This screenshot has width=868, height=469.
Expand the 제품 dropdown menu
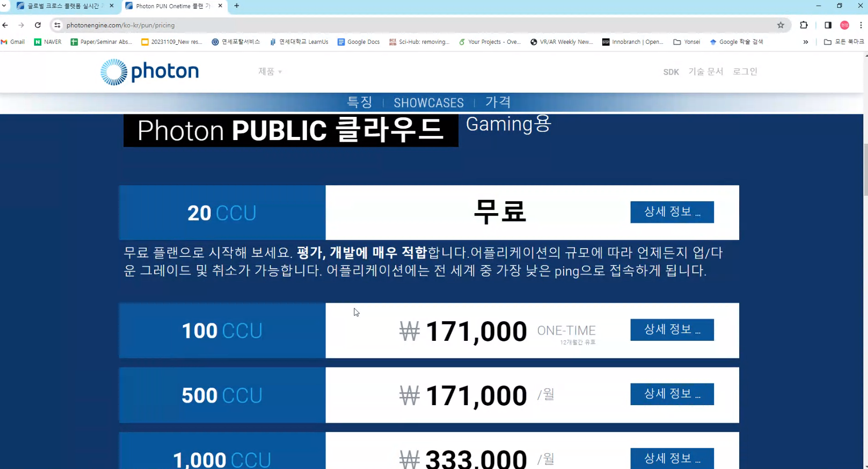(270, 72)
